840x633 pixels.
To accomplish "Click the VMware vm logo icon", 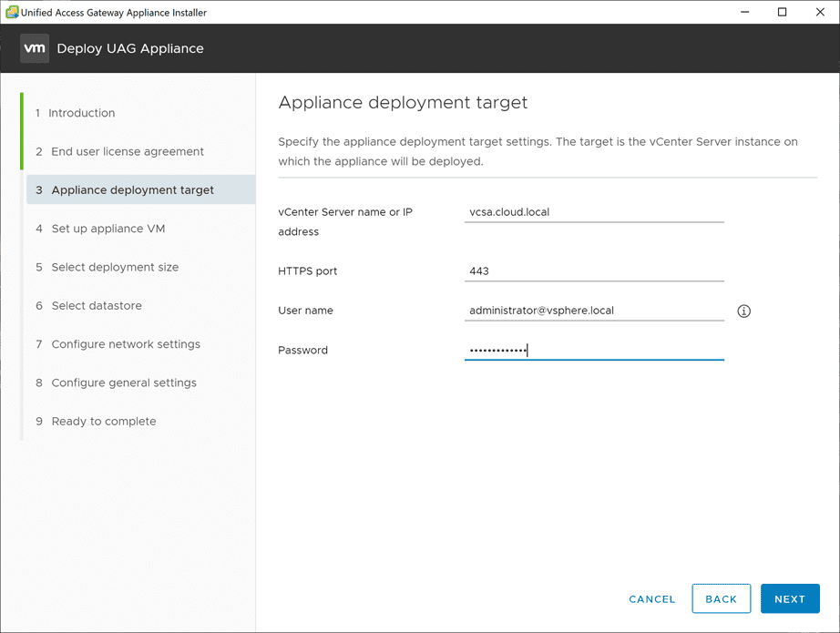I will coord(34,48).
